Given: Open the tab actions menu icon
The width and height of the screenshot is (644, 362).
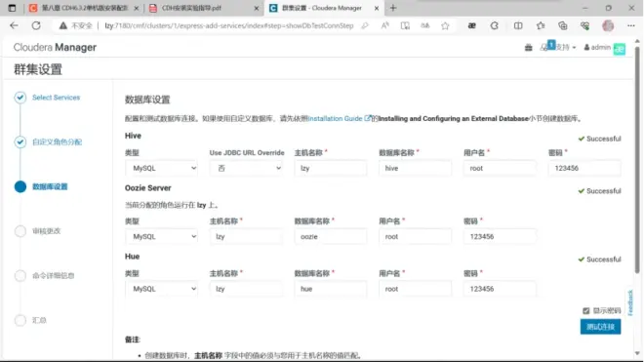Looking at the screenshot, I should coord(12,8).
